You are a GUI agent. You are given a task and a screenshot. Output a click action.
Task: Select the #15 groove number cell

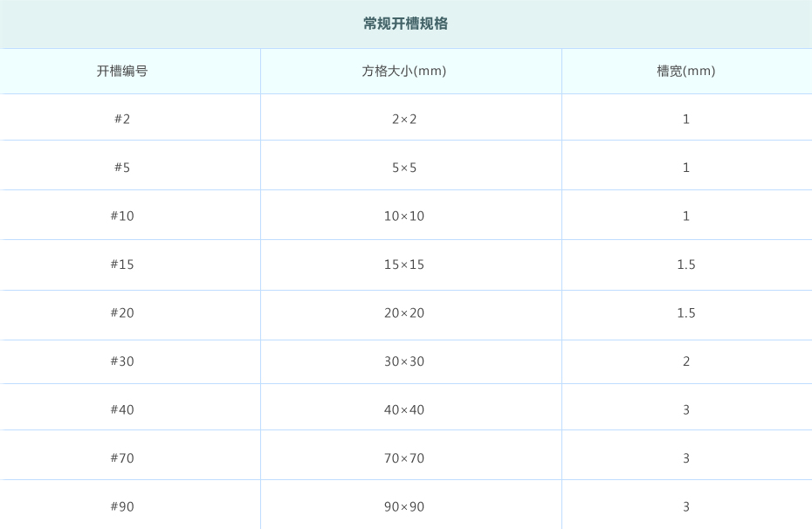(x=122, y=264)
